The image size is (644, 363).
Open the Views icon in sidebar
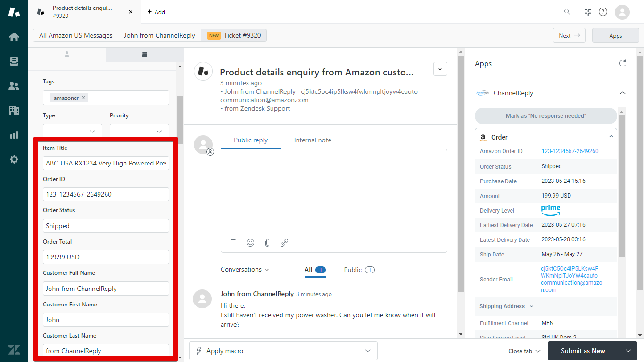click(14, 61)
